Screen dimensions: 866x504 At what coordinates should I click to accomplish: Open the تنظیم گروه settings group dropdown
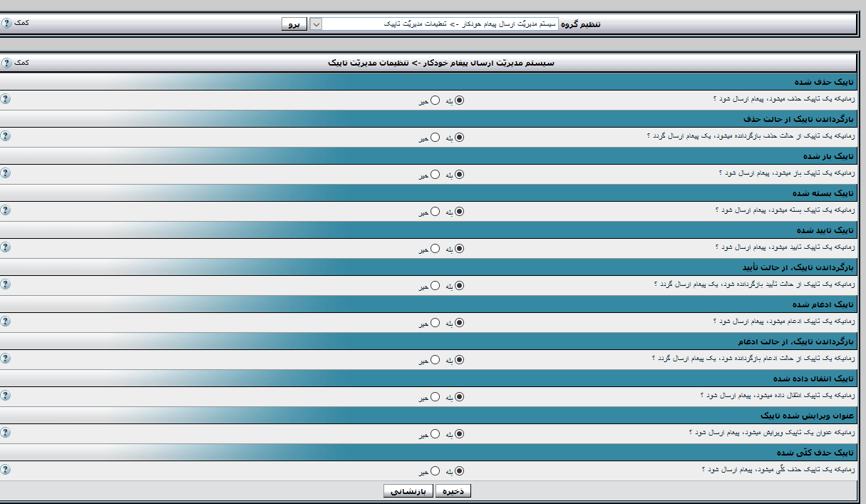coord(433,24)
